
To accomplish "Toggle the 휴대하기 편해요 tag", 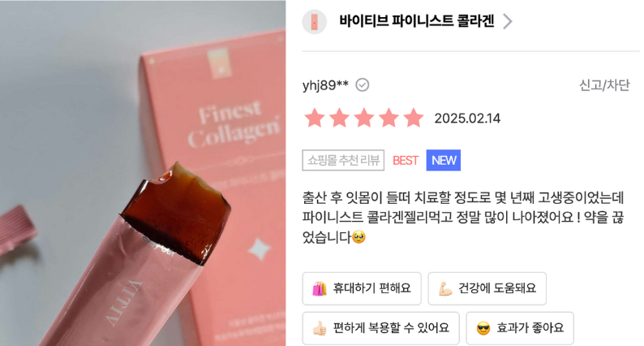I will [x=362, y=288].
